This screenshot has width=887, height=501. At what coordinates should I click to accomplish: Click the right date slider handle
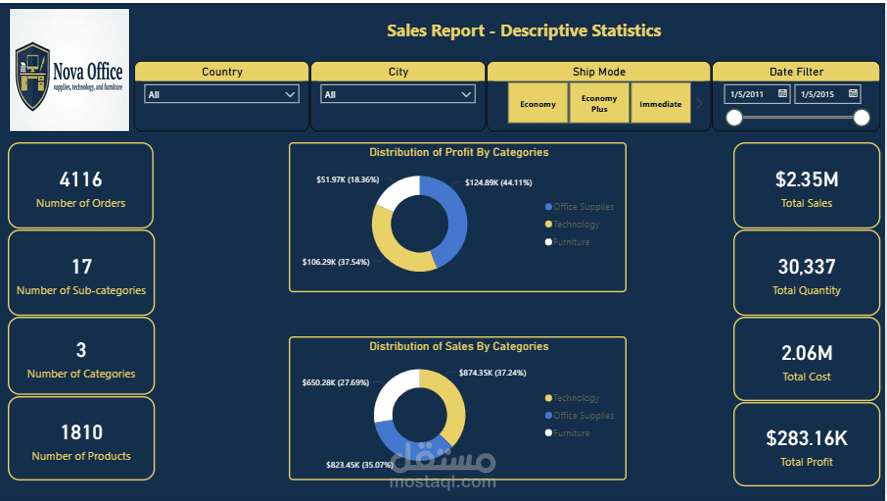(x=862, y=118)
